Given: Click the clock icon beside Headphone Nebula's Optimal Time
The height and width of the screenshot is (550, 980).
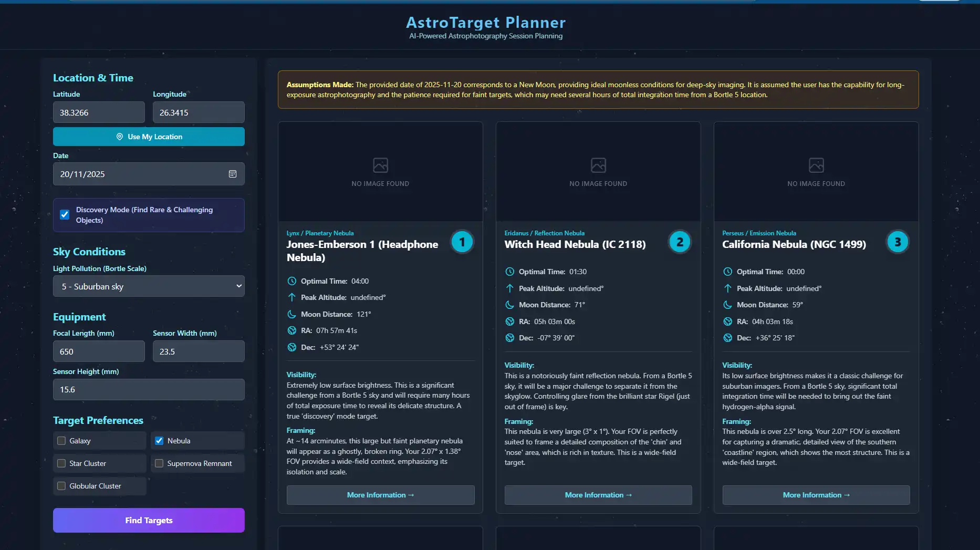Looking at the screenshot, I should pos(292,281).
